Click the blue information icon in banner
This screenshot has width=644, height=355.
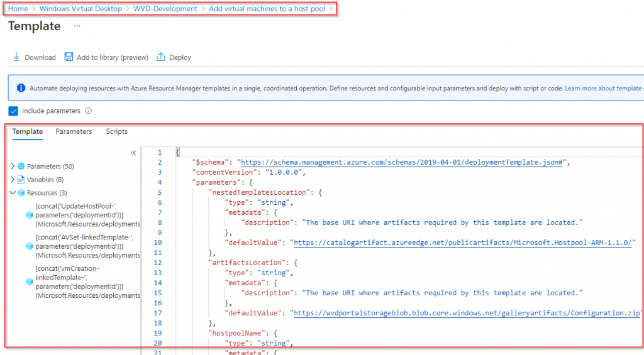point(21,88)
